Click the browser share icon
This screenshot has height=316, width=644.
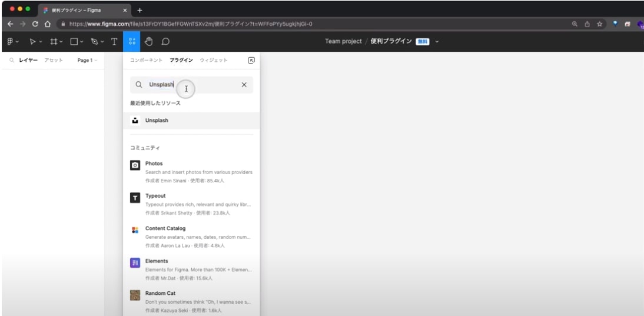tap(587, 24)
